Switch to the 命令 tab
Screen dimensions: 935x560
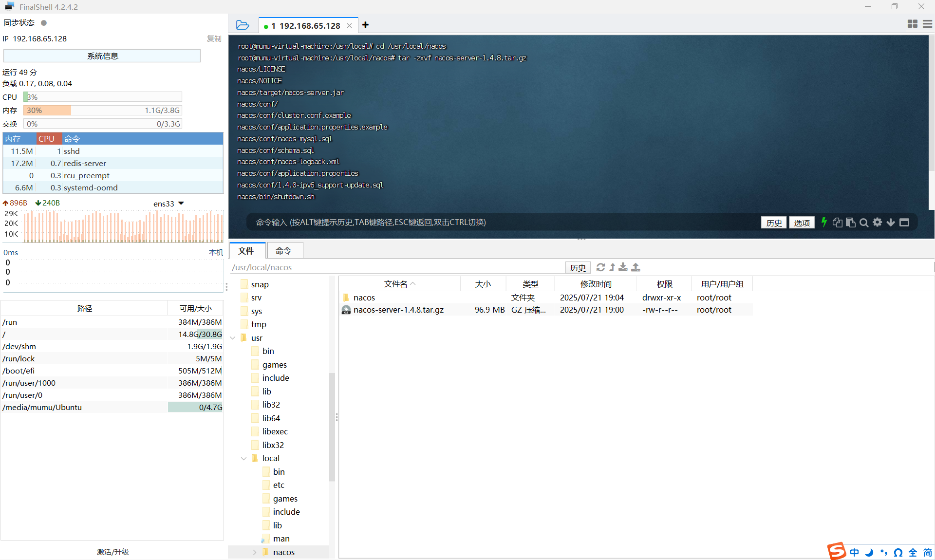tap(283, 251)
